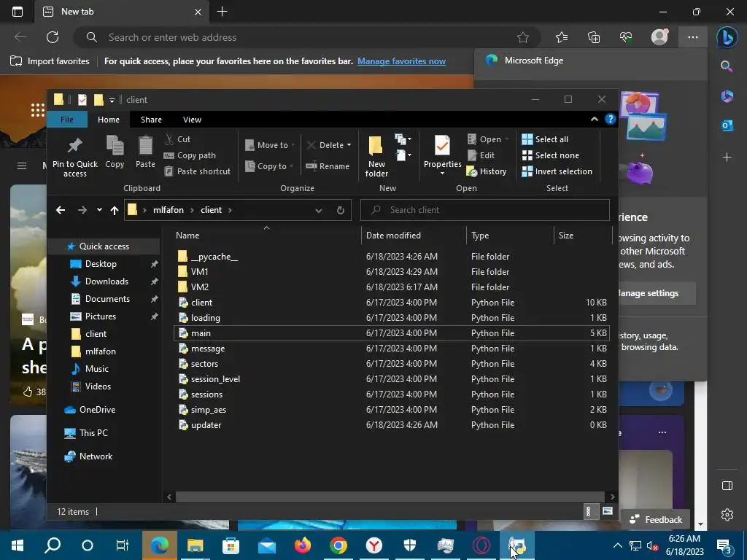Click the horizontal scrollbar in Explorer
The image size is (747, 560).
coord(390,497)
